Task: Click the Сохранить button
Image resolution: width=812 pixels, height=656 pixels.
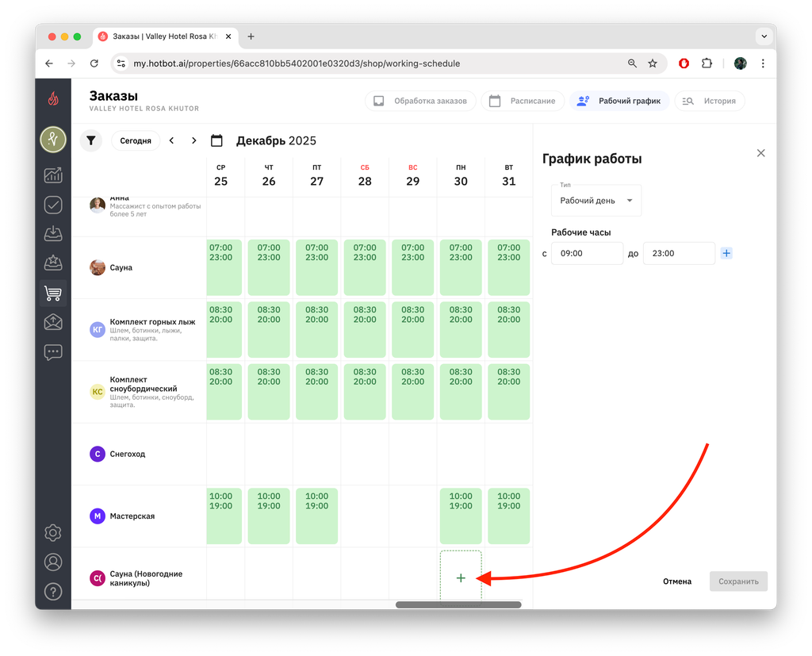Action: click(x=738, y=581)
